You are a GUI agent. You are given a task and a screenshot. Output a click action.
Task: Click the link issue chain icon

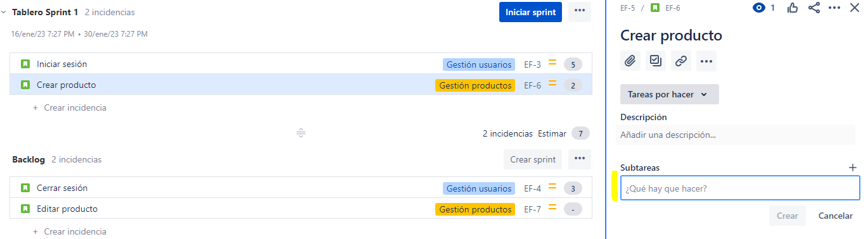pyautogui.click(x=681, y=61)
